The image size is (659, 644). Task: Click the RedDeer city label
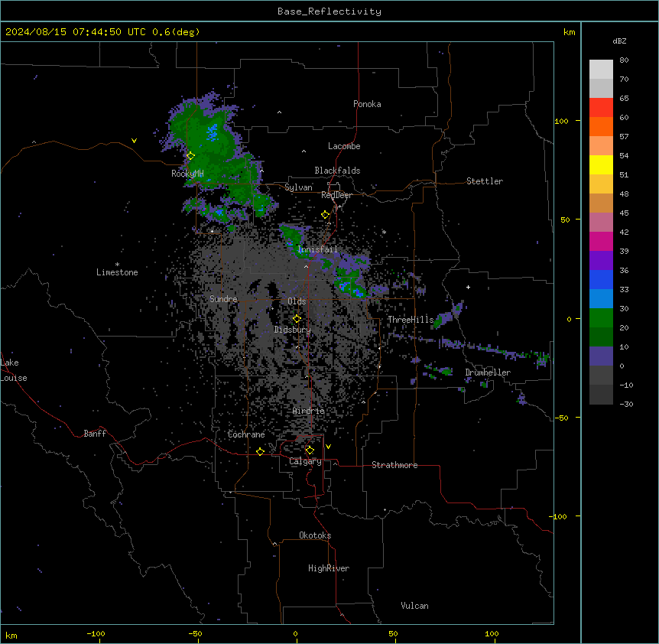(x=336, y=195)
